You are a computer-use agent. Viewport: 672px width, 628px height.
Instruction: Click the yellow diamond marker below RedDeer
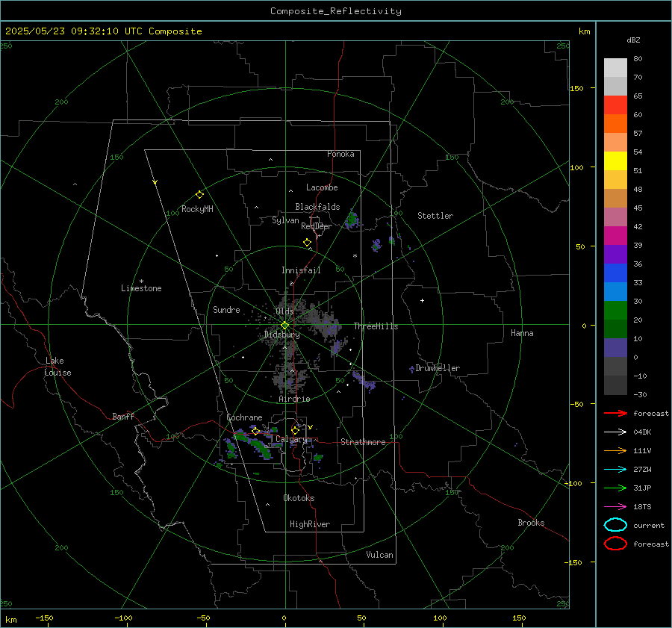coord(307,243)
